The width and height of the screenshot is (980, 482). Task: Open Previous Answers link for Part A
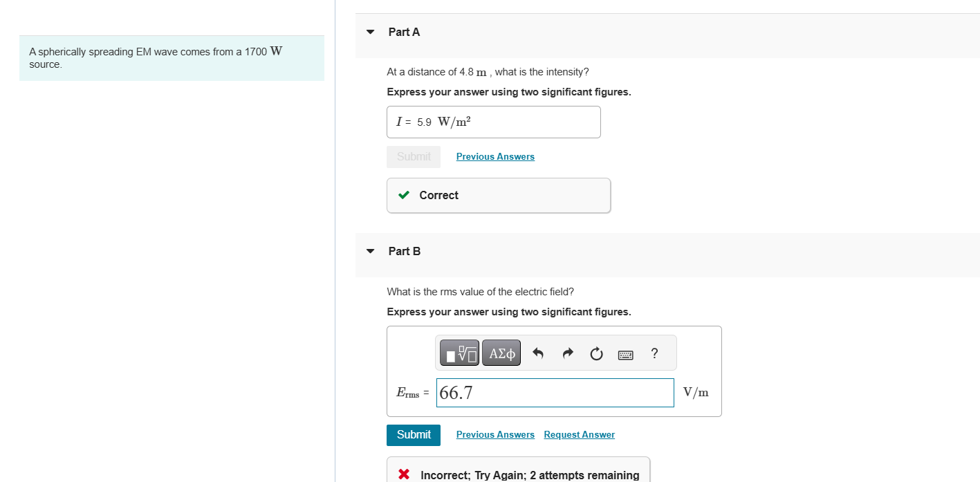pyautogui.click(x=495, y=156)
